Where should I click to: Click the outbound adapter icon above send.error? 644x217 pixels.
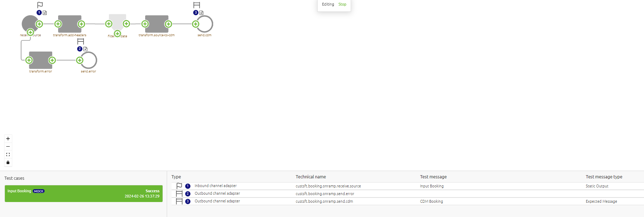pyautogui.click(x=81, y=41)
